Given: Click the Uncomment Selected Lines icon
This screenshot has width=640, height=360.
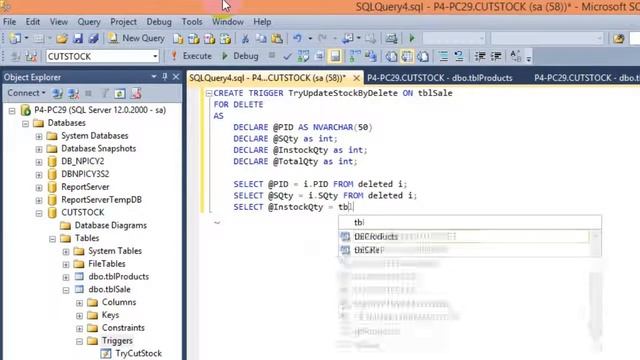Looking at the screenshot, I should (459, 56).
